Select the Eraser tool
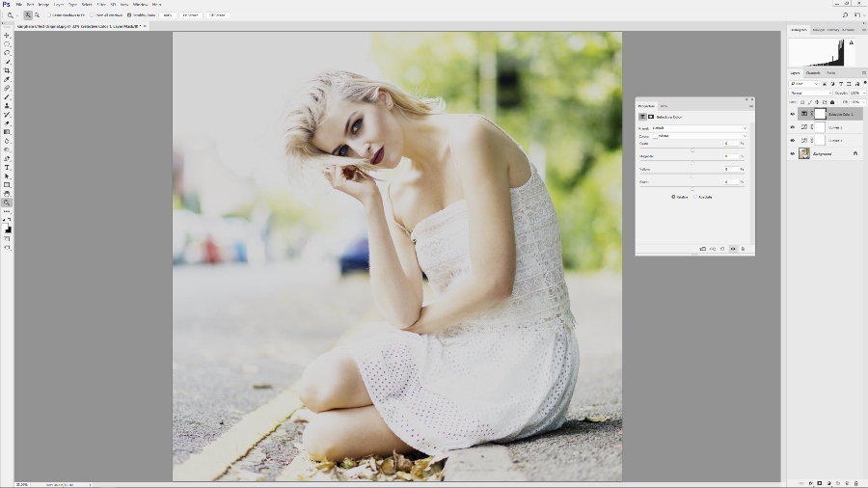The height and width of the screenshot is (488, 868). pyautogui.click(x=7, y=123)
